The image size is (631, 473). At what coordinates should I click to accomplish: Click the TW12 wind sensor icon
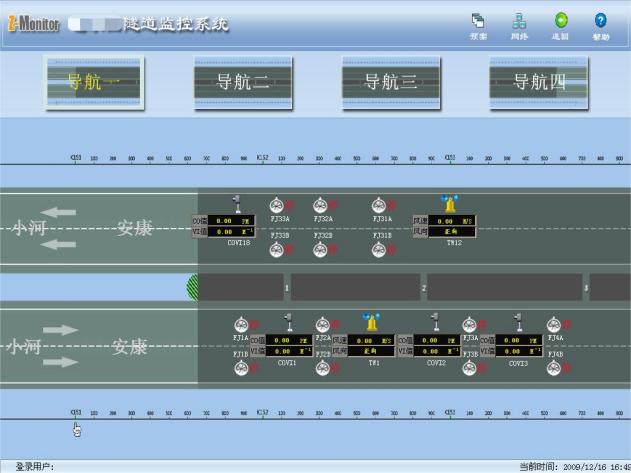tap(452, 204)
